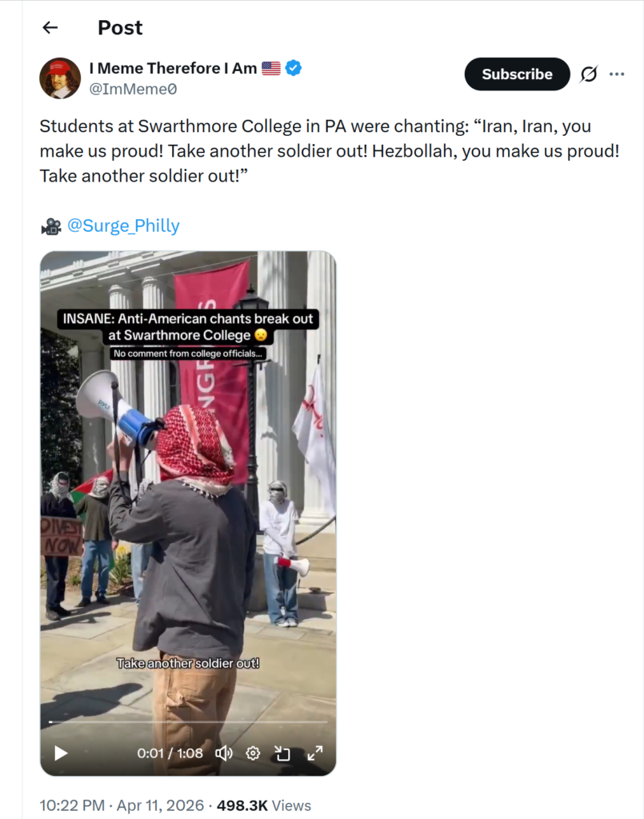This screenshot has height=819, width=644.
Task: Open the @ImMeme0 handle link
Action: point(133,90)
